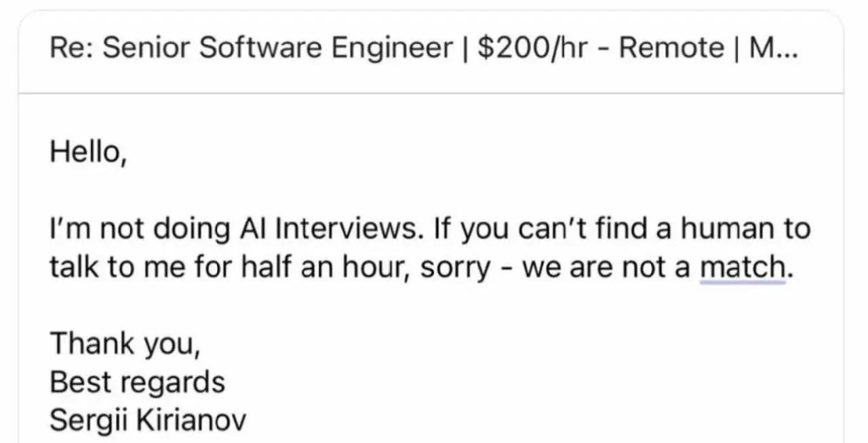Click the sender name "Sergii Kirianov"
Viewport: 868px width, 443px height.
(148, 421)
